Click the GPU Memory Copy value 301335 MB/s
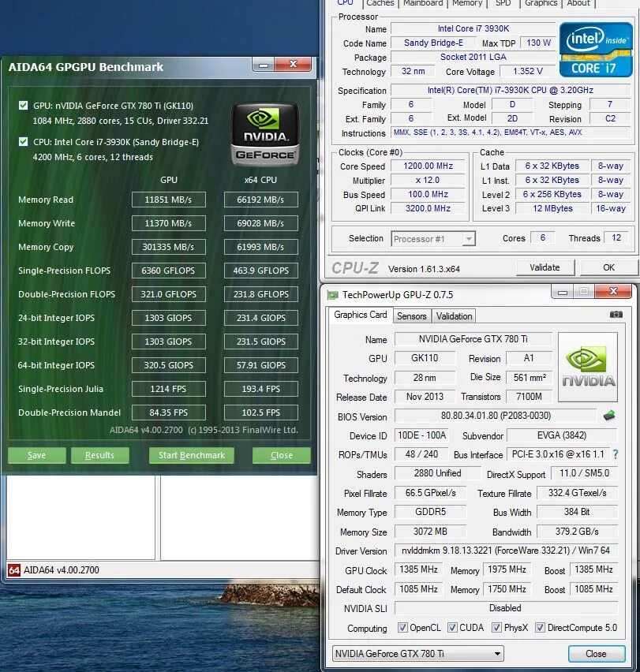This screenshot has height=672, width=640. click(168, 247)
